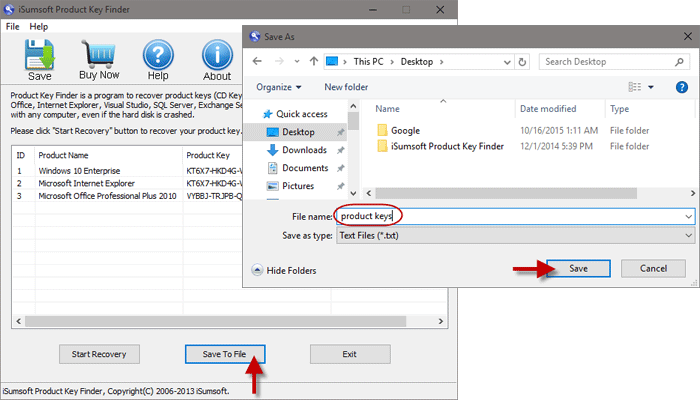Viewport: 700px width, 400px height.
Task: Go forward using Save As forward arrow
Action: 279,61
